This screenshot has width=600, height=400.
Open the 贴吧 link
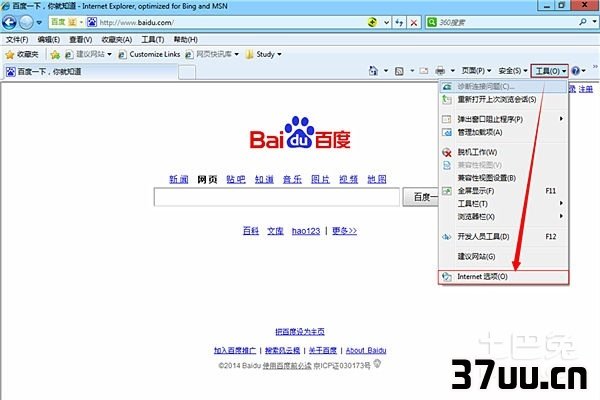[x=236, y=179]
